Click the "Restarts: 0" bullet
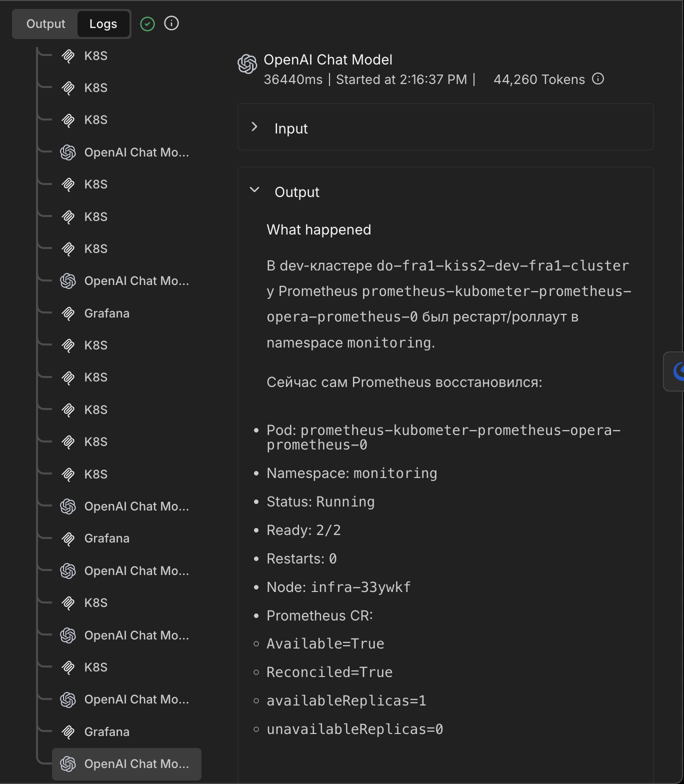This screenshot has width=684, height=784. (301, 559)
